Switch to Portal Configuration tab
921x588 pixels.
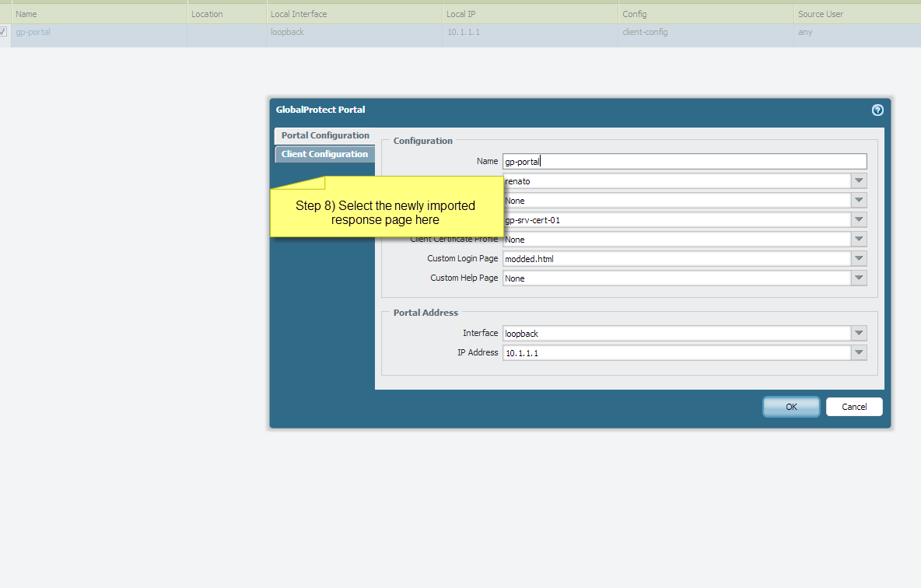click(x=325, y=135)
